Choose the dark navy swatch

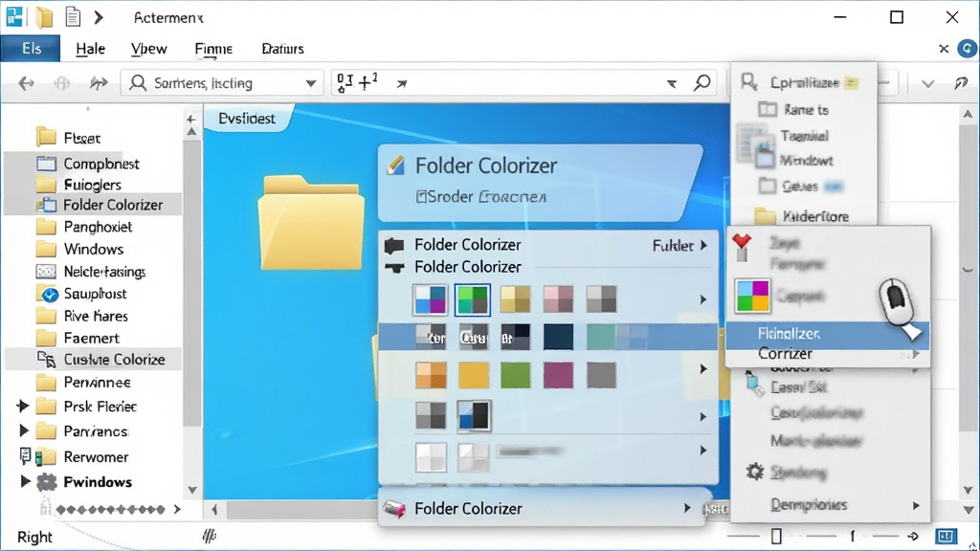point(558,338)
